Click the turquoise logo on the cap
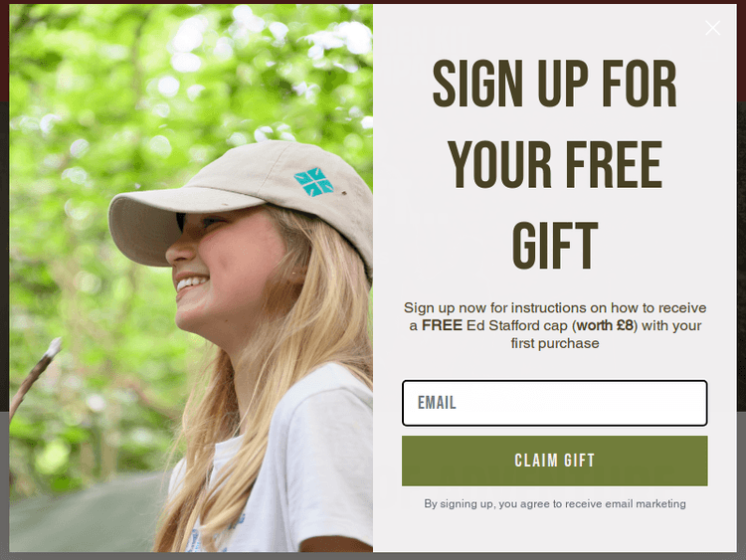746x560 pixels. click(313, 181)
